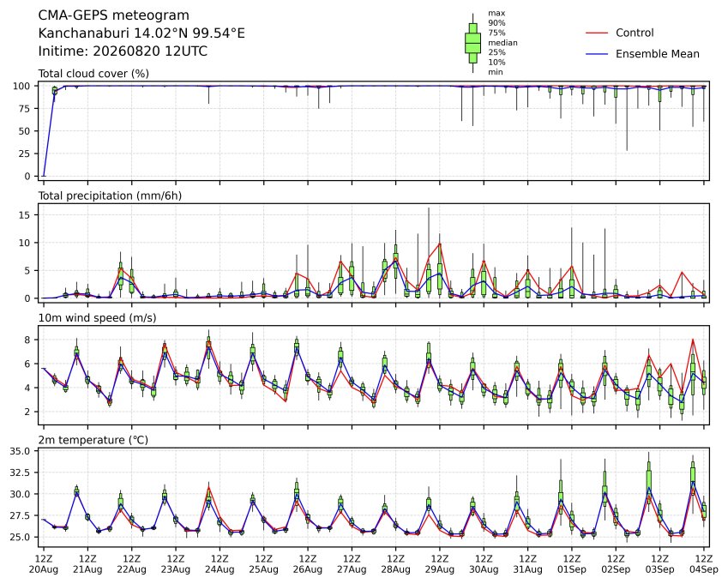Click the red Control legend line
728x584 pixels.
(x=597, y=33)
